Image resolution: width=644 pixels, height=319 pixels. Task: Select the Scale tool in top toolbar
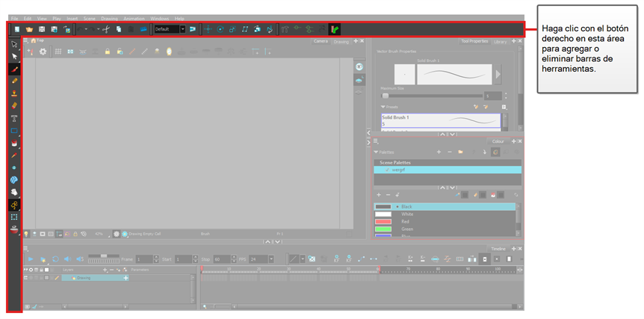click(232, 29)
